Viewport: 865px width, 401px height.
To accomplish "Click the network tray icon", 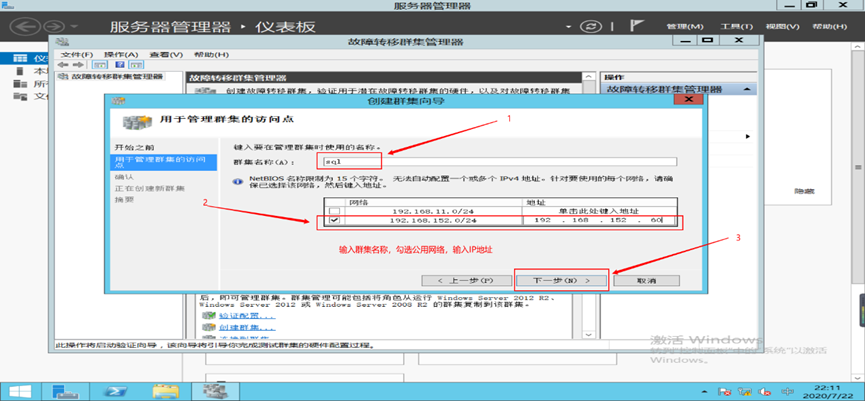I will click(x=745, y=391).
